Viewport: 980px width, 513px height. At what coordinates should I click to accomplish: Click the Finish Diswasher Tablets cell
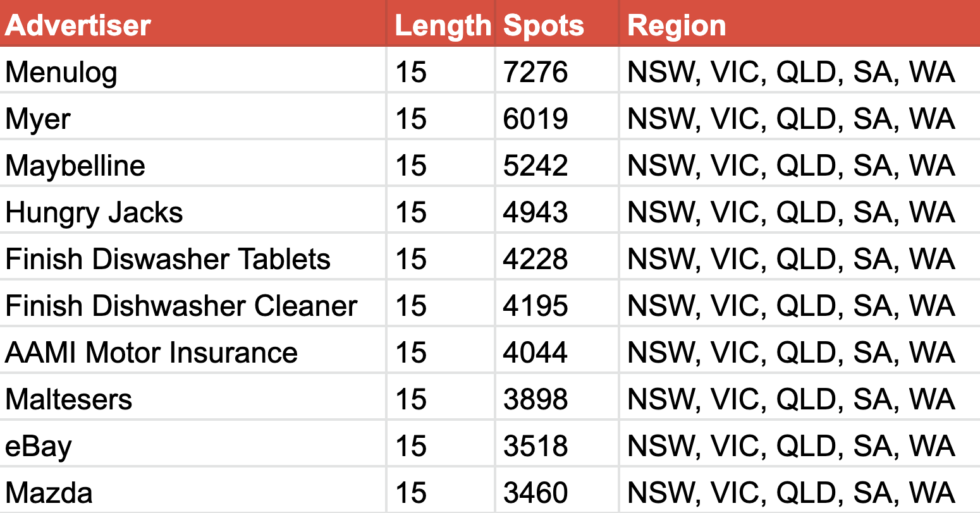pos(193,257)
